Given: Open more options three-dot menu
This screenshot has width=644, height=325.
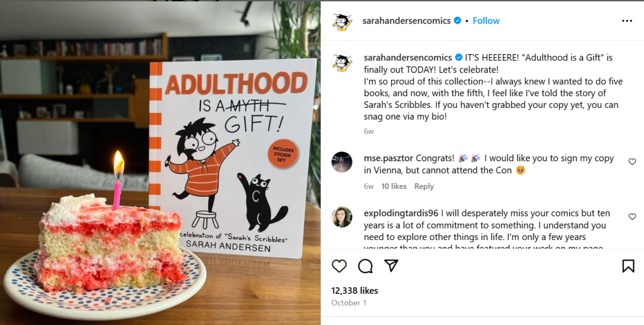Looking at the screenshot, I should point(627,21).
